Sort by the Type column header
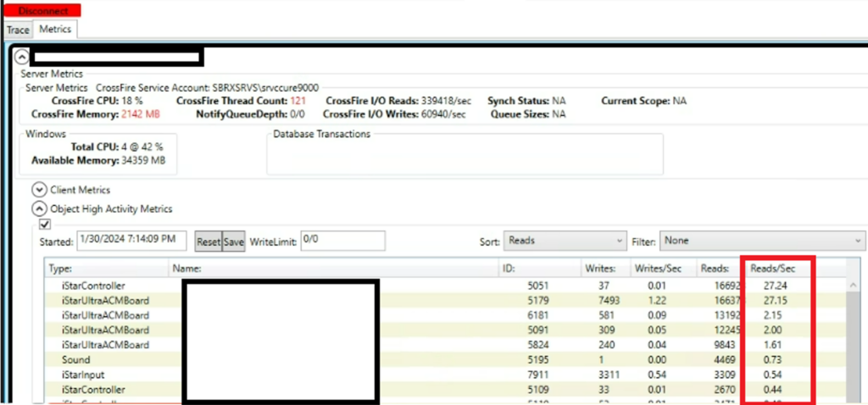The image size is (868, 405). click(61, 269)
